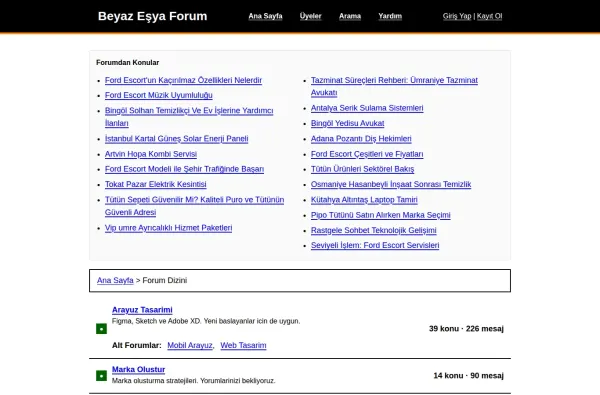
Task: Open Beyaz Eşya Forum site title
Action: click(152, 16)
